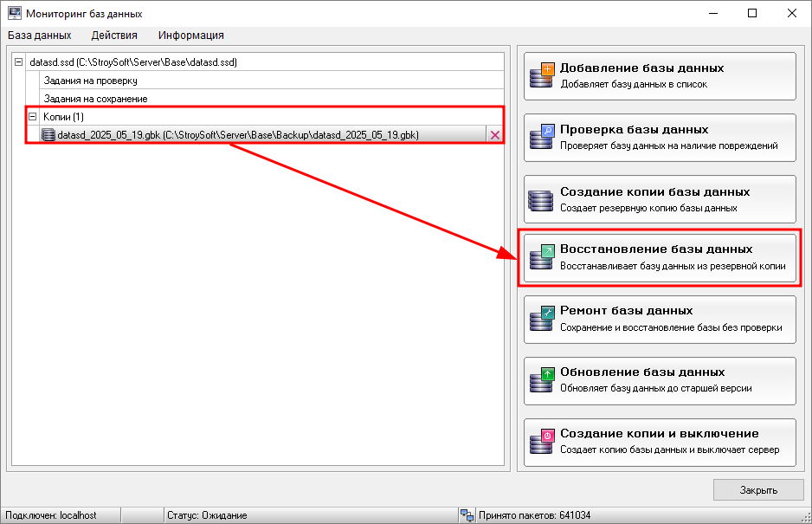Click the Repair database icon
Image resolution: width=812 pixels, height=524 pixels.
click(541, 319)
